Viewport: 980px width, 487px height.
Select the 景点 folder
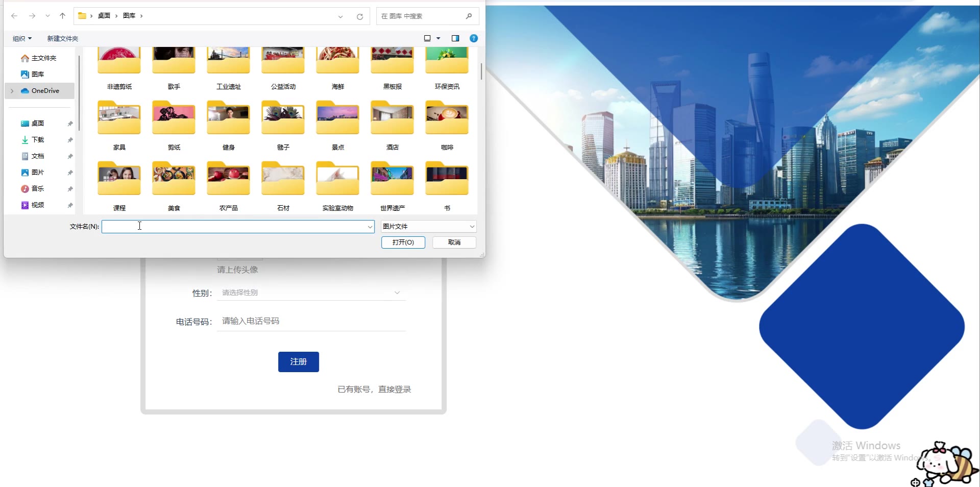(x=337, y=125)
